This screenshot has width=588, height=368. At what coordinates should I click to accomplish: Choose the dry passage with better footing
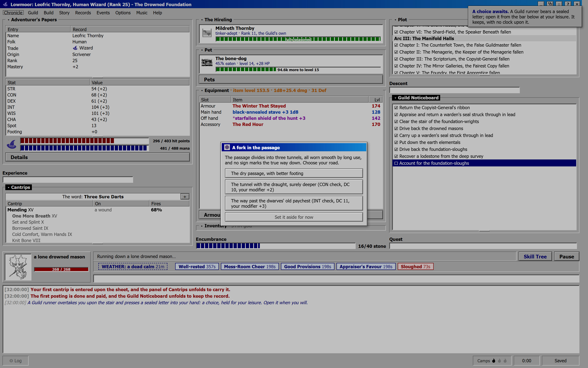coord(294,173)
